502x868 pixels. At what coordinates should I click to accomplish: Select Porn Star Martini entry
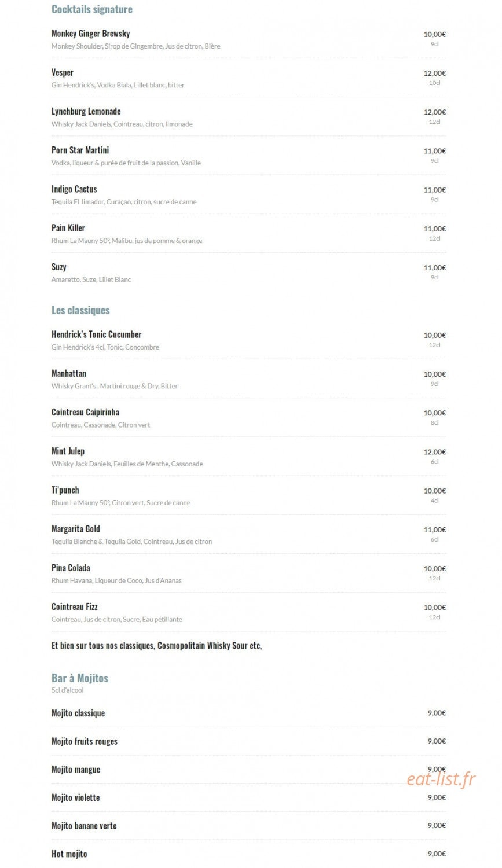[80, 150]
